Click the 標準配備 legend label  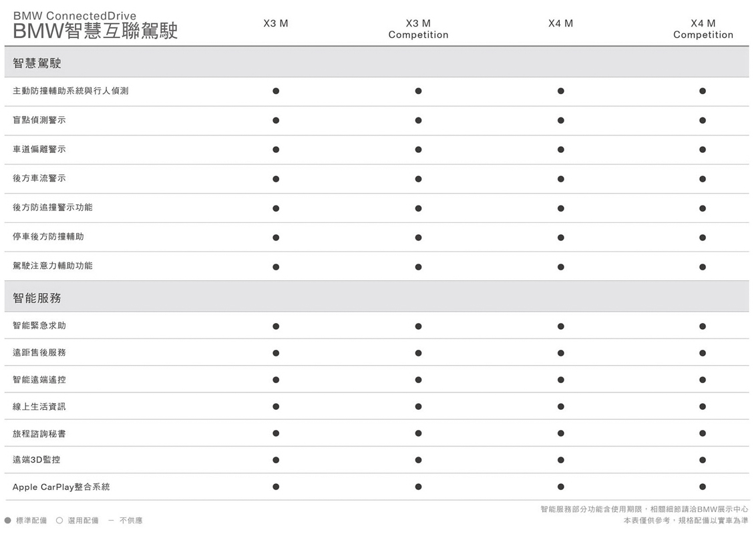coord(31,521)
